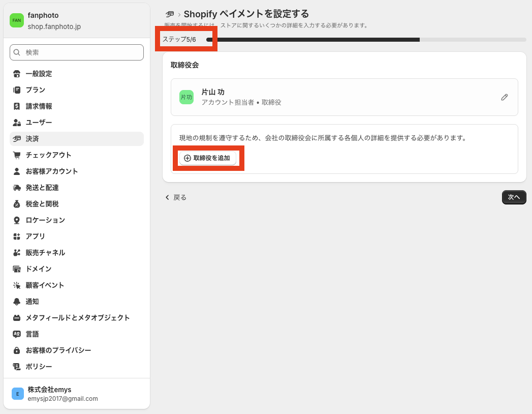The width and height of the screenshot is (532, 414).
Task: Open アプリ settings page
Action: click(x=77, y=236)
